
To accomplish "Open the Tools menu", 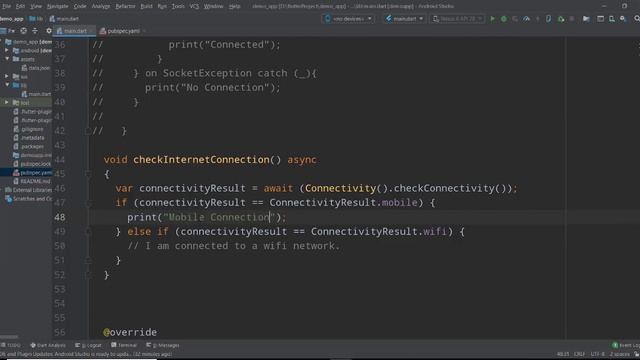I will click(x=178, y=6).
